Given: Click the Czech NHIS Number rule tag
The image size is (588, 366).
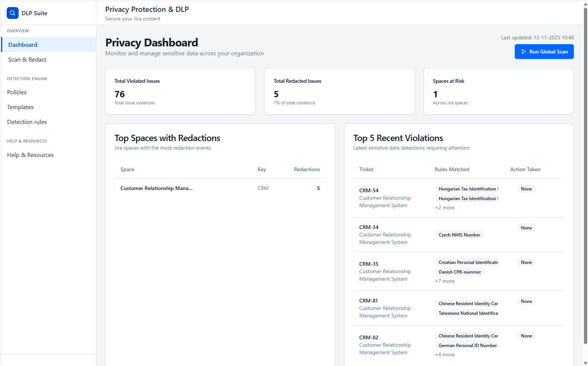Looking at the screenshot, I should (459, 235).
